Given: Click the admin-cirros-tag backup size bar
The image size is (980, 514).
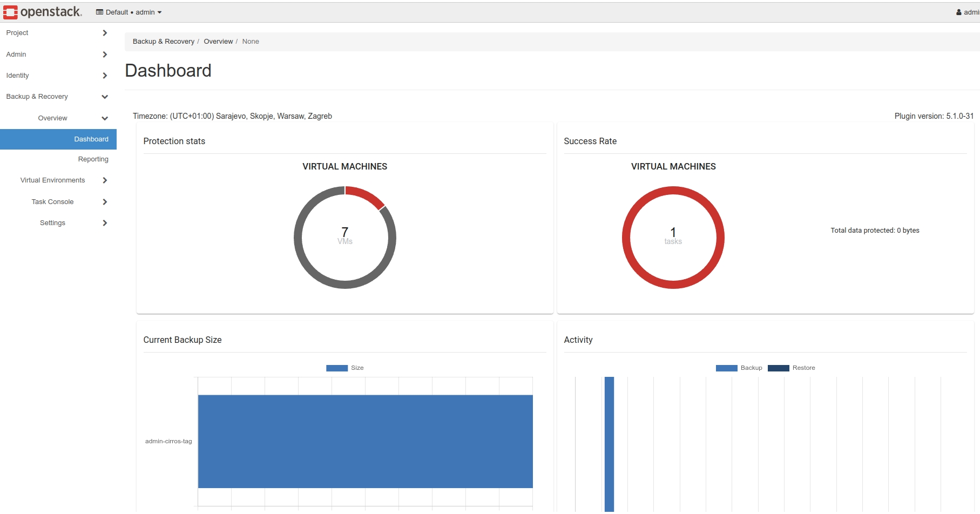Looking at the screenshot, I should point(365,441).
